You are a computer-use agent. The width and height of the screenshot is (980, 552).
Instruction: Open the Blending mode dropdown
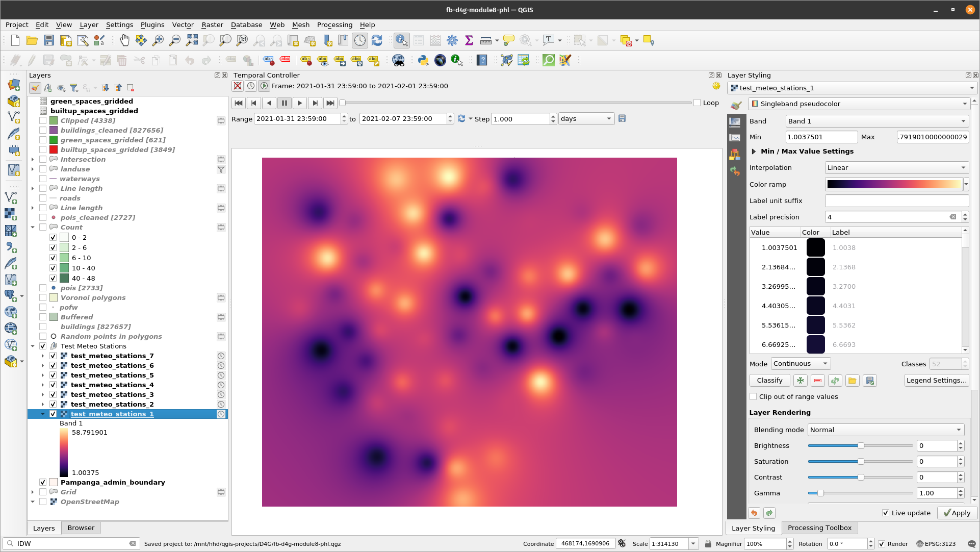(886, 430)
